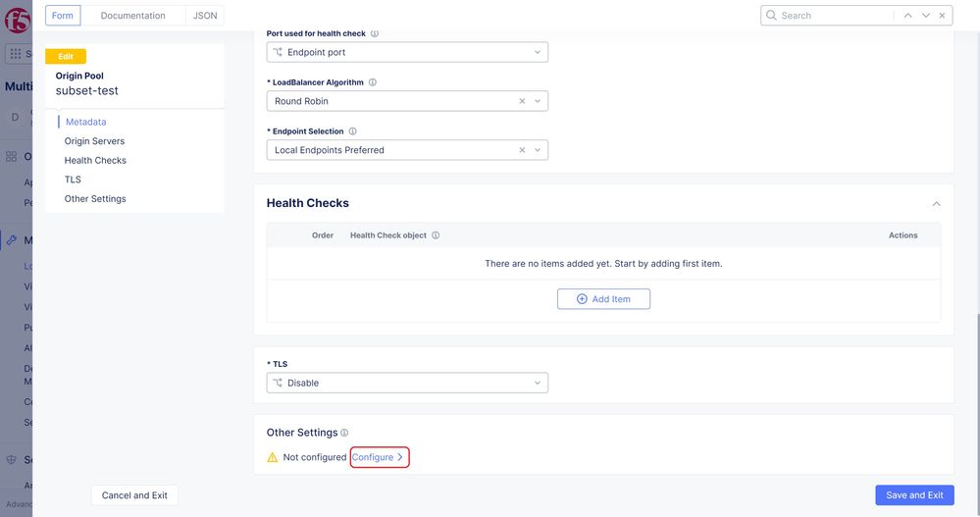The height and width of the screenshot is (517, 980).
Task: Click the Add Item button
Action: (x=603, y=299)
